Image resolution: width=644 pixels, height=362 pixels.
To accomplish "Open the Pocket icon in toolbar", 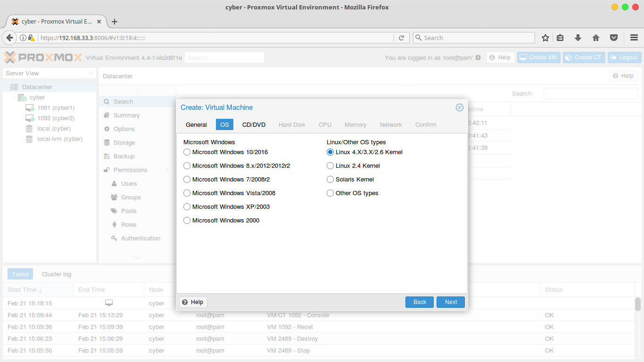I will coord(614,38).
